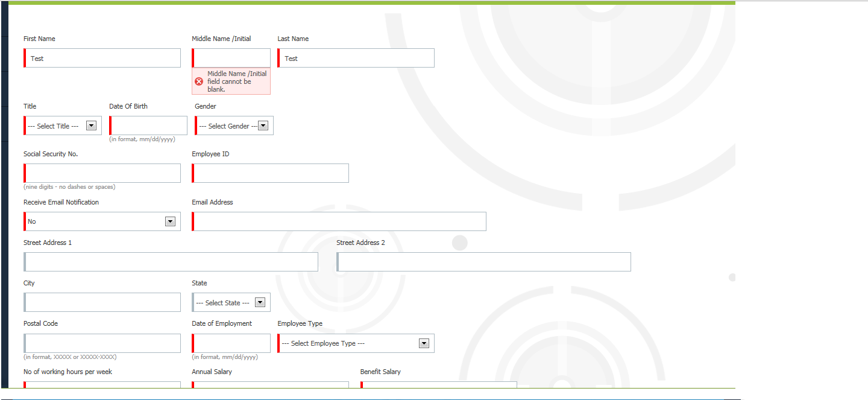868x400 pixels.
Task: Click the Email Address field
Action: [339, 221]
